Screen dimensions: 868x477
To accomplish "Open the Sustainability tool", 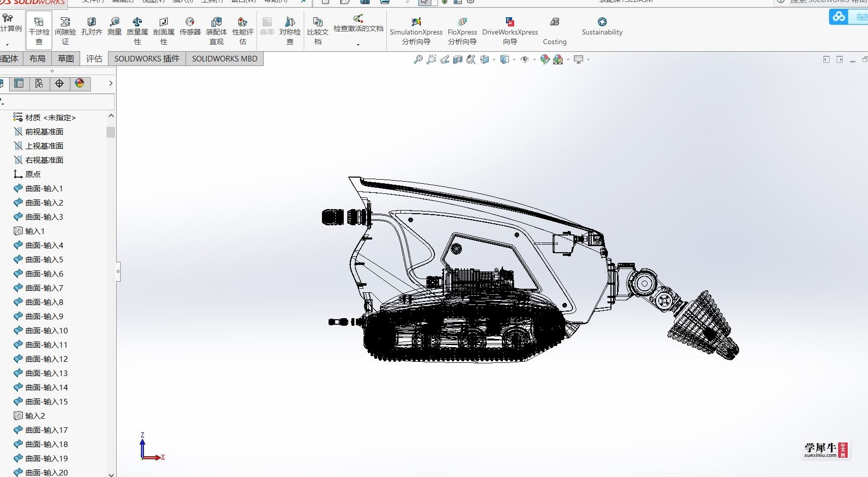I will [x=602, y=26].
